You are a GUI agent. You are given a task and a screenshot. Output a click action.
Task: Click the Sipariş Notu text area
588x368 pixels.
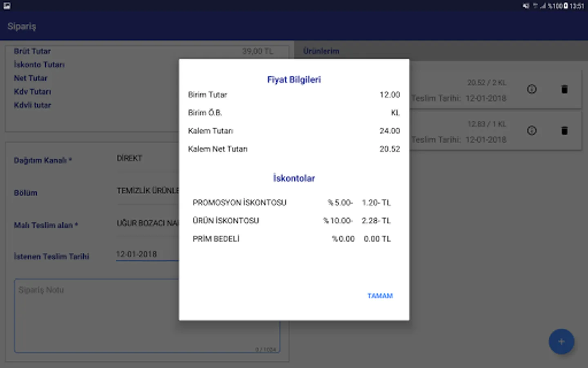coord(147,316)
